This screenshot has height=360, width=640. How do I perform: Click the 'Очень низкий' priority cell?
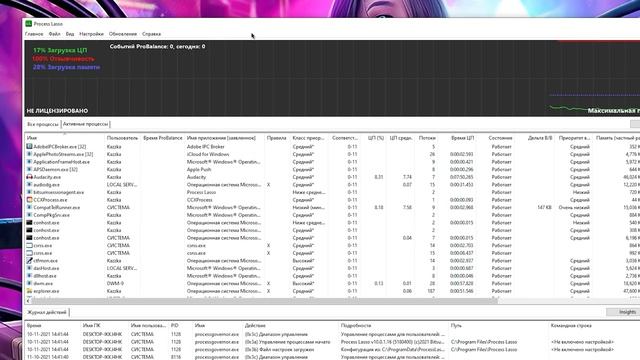tap(574, 207)
